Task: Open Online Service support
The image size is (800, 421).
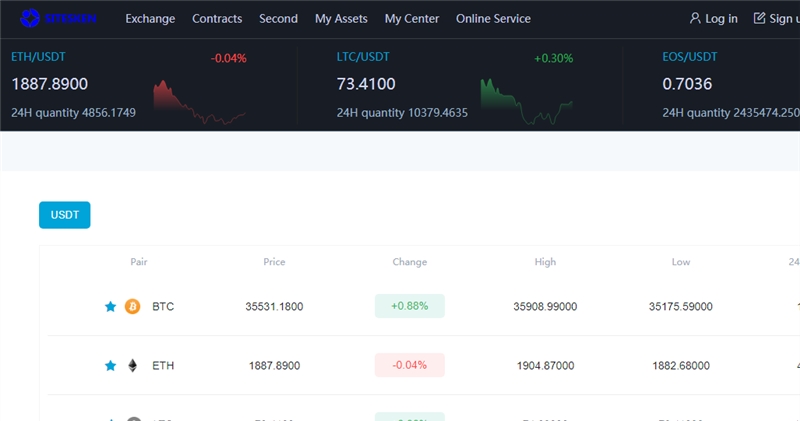Action: click(493, 19)
